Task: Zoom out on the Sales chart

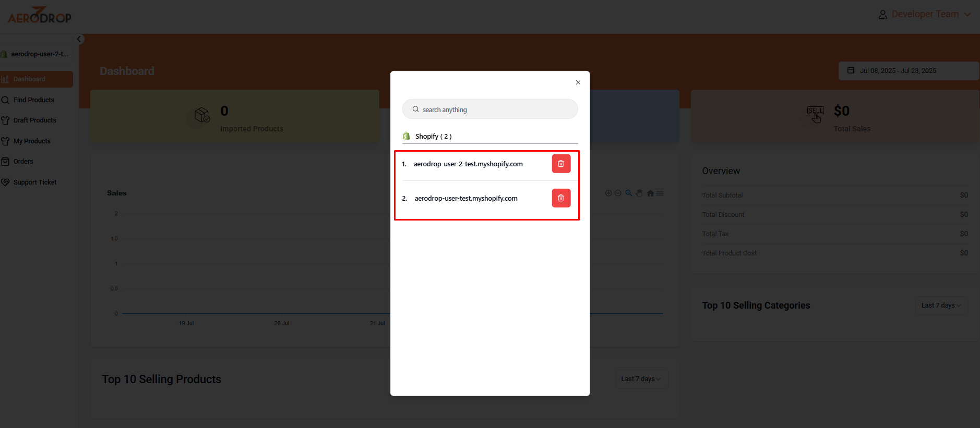Action: [x=618, y=193]
